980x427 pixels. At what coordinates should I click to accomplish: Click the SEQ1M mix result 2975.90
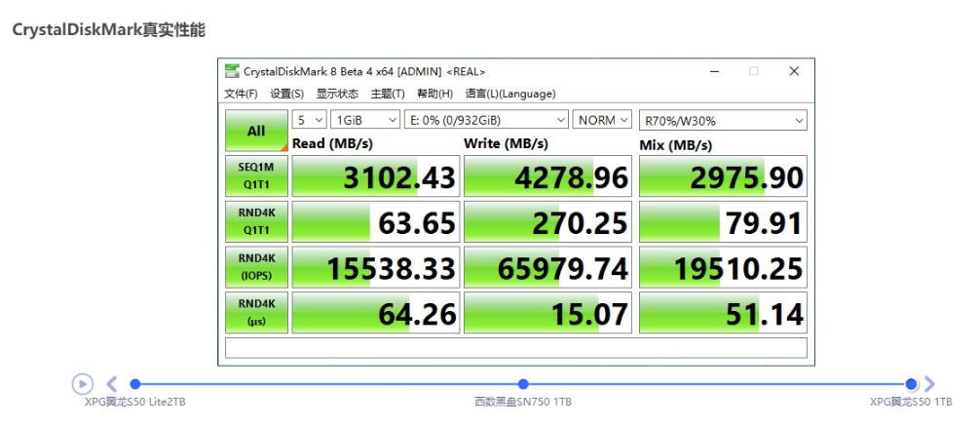[x=723, y=176]
